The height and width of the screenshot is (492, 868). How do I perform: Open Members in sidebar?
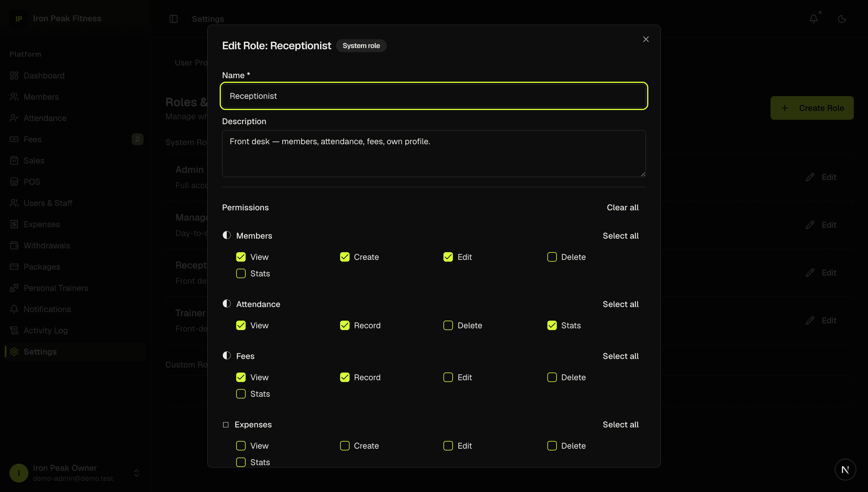click(x=75, y=97)
